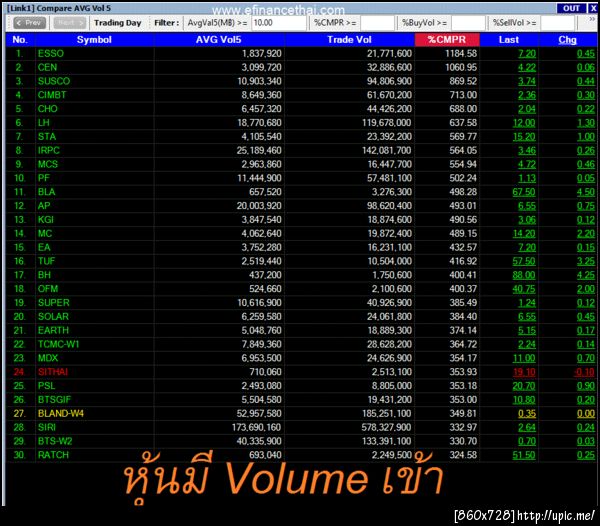Select the BTSGIF symbol
The image size is (600, 526).
(x=54, y=400)
